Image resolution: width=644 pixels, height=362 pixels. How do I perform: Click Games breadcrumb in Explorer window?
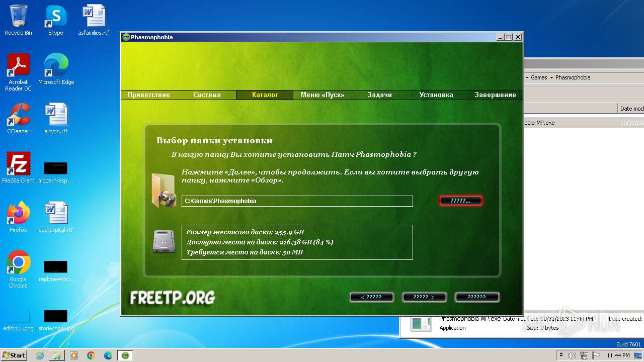(x=539, y=77)
